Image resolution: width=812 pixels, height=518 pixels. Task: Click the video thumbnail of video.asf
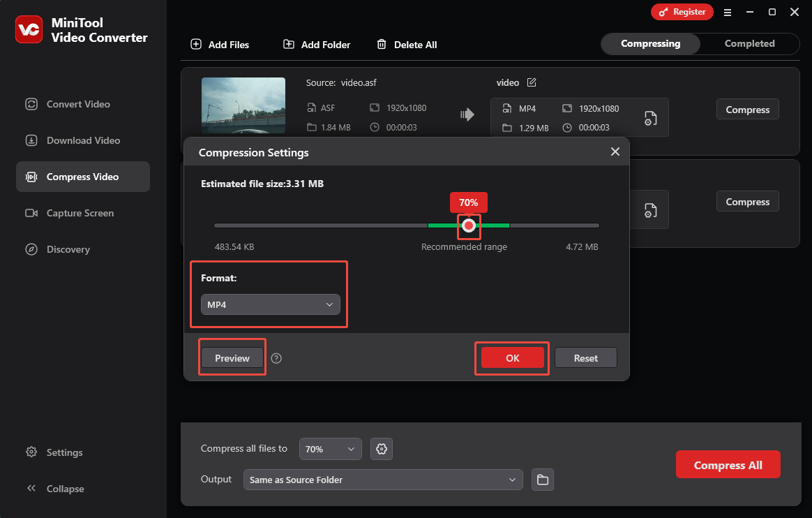pos(243,106)
